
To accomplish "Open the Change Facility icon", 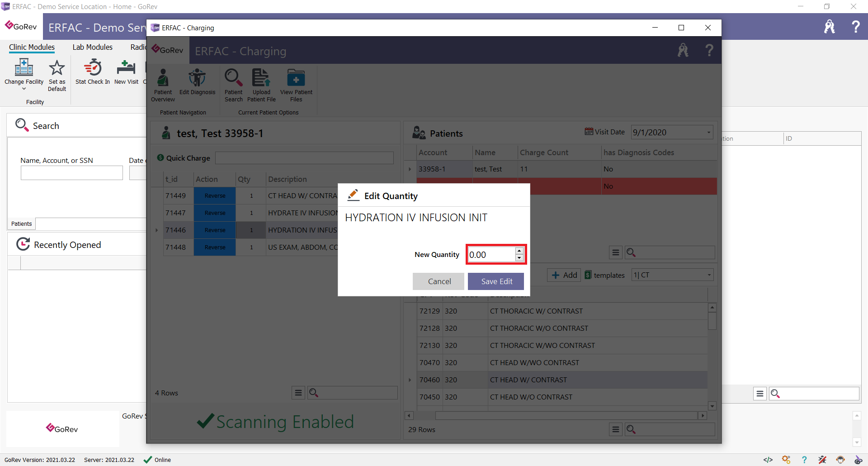I will [24, 67].
